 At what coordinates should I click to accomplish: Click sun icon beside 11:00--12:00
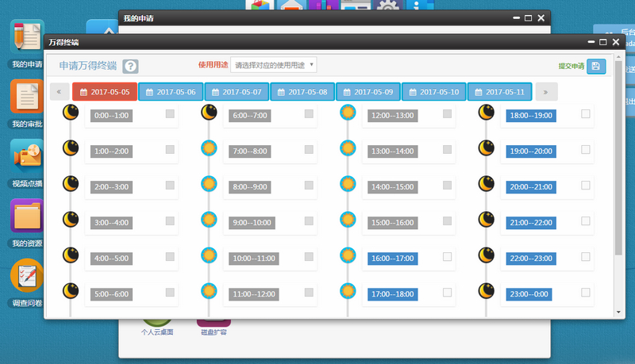pos(209,291)
